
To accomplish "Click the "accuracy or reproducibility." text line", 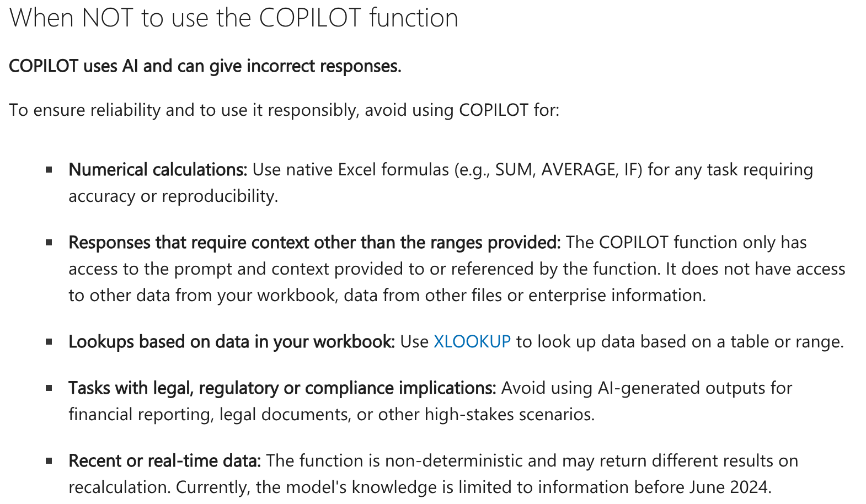I will [x=173, y=196].
